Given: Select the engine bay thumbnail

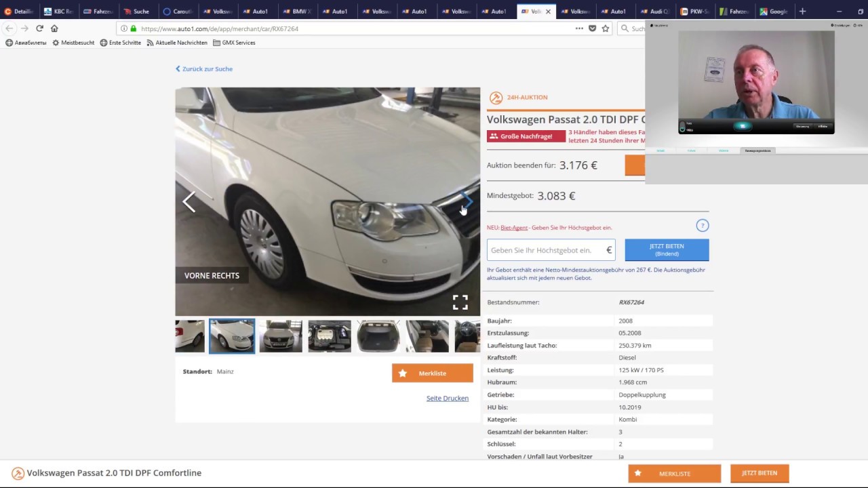Looking at the screenshot, I should click(x=330, y=336).
